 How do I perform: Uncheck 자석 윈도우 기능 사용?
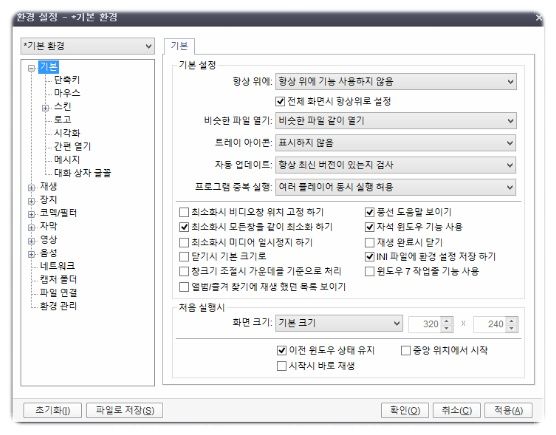point(369,227)
